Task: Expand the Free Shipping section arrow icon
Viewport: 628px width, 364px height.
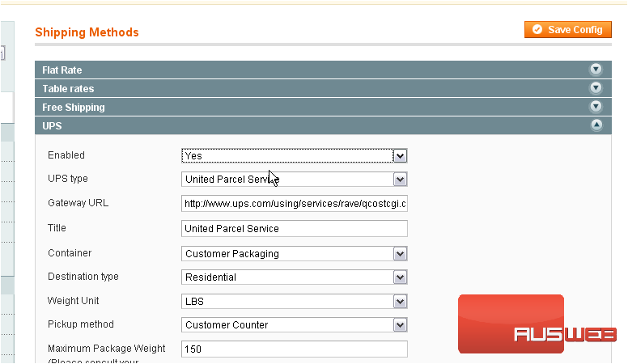Action: 596,107
